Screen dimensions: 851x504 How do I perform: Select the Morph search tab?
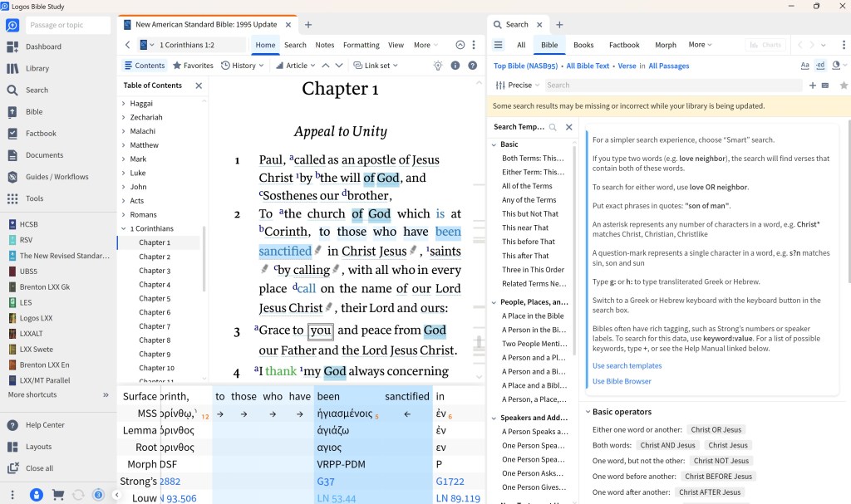tap(665, 45)
